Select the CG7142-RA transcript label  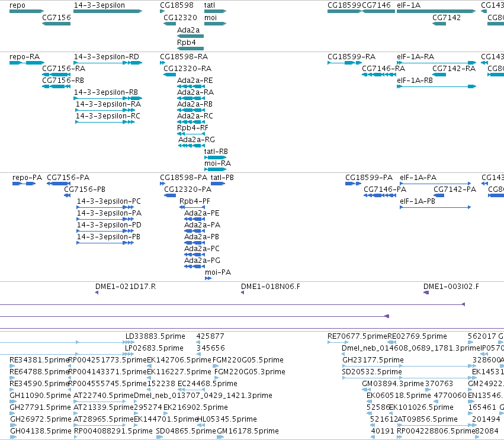click(454, 69)
